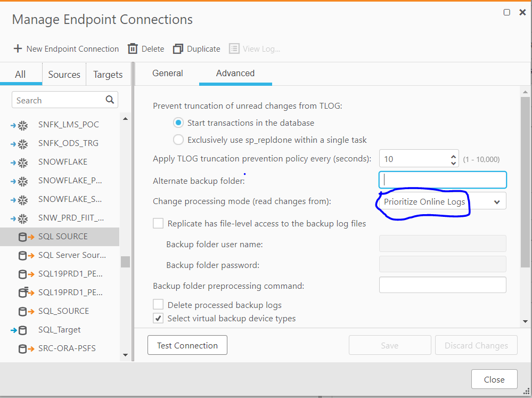The height and width of the screenshot is (398, 532).
Task: Click snowflake icon next to SNFK_ODS_TRG
Action: [23, 144]
